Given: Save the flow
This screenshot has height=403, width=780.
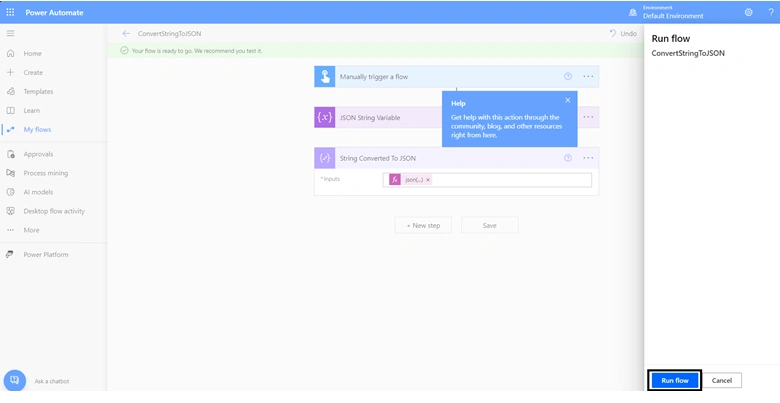Looking at the screenshot, I should click(489, 225).
